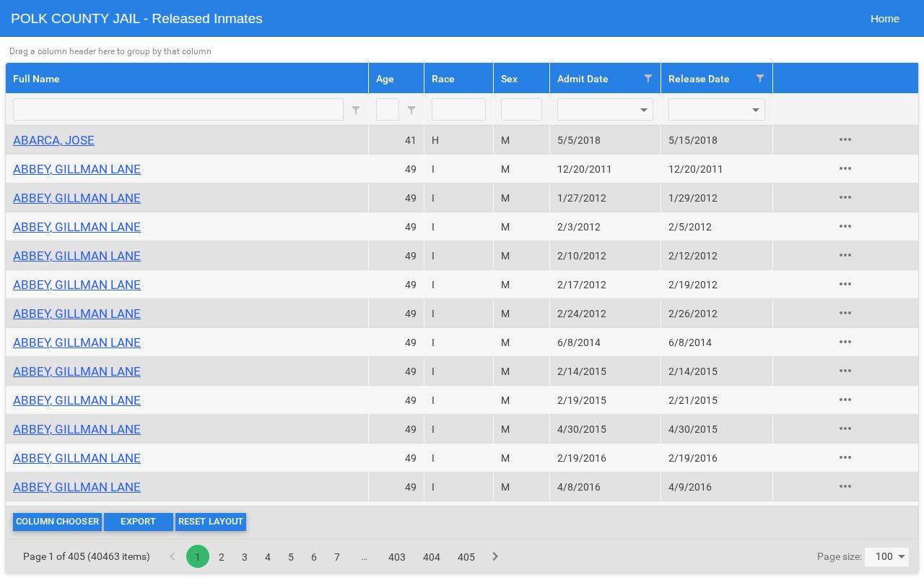Open row menu for admit date 2/10/2012

[x=845, y=255]
